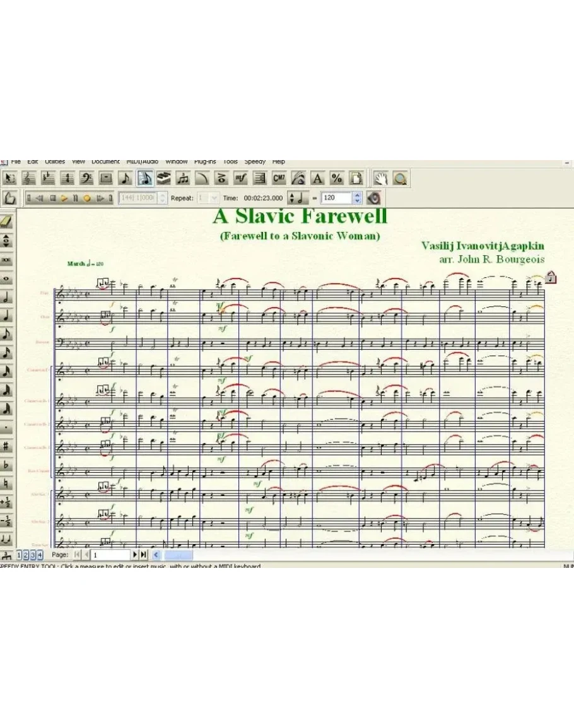574x728 pixels.
Task: Choose the Eraser tool in left palette
Action: tap(7, 221)
